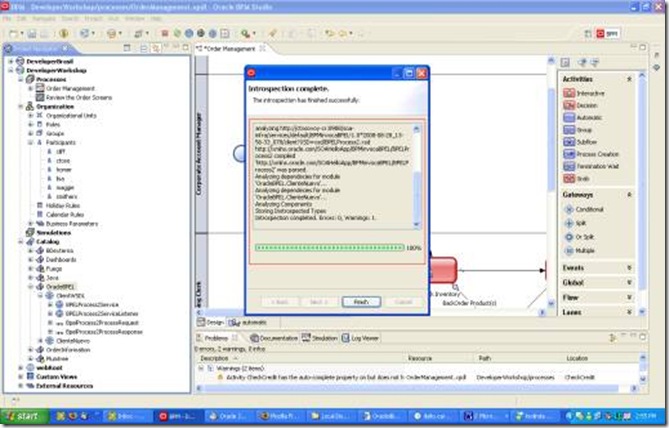Click the undo arrow in the toolbar
Image resolution: width=669 pixels, height=428 pixels.
coord(329,33)
